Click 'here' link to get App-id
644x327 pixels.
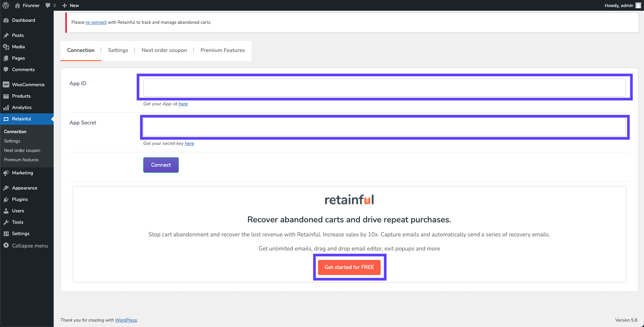tap(183, 104)
